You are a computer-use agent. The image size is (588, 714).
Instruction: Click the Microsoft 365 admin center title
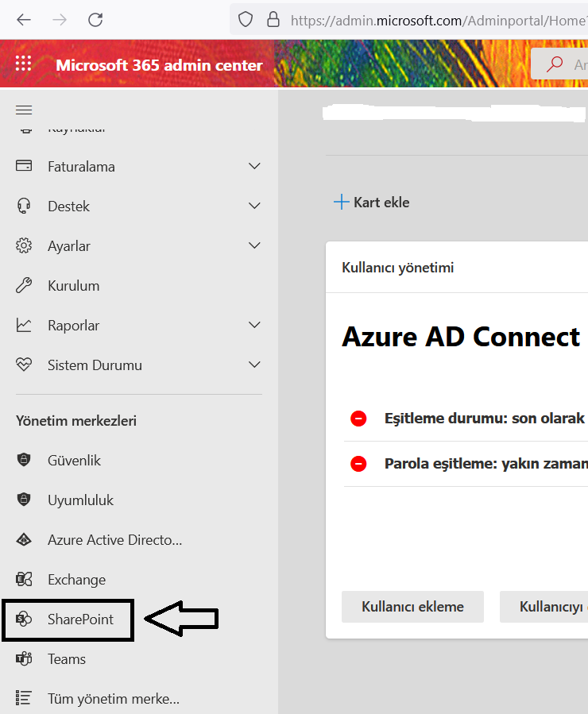pyautogui.click(x=159, y=65)
